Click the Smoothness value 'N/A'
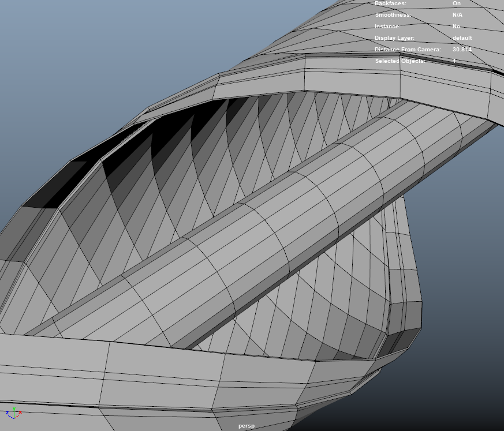The width and height of the screenshot is (504, 431). click(457, 15)
